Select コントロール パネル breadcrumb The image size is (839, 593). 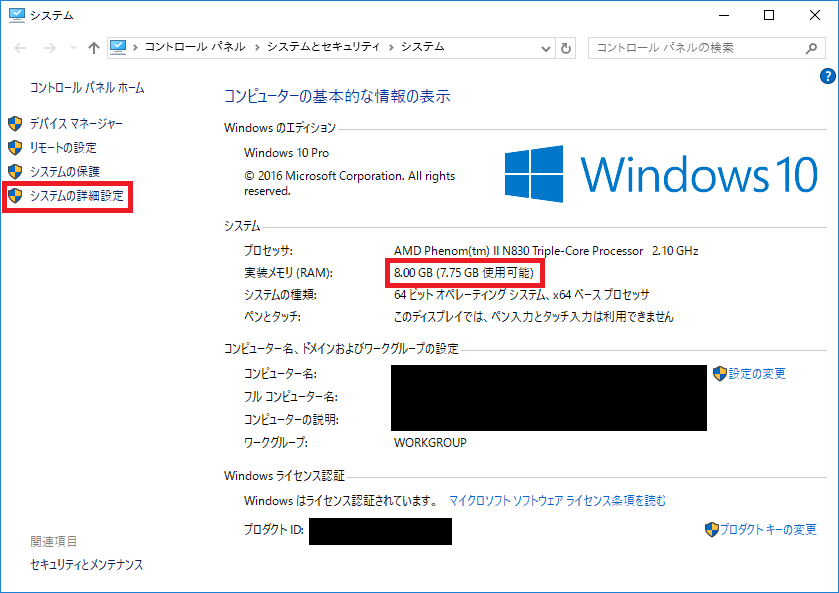coord(195,47)
